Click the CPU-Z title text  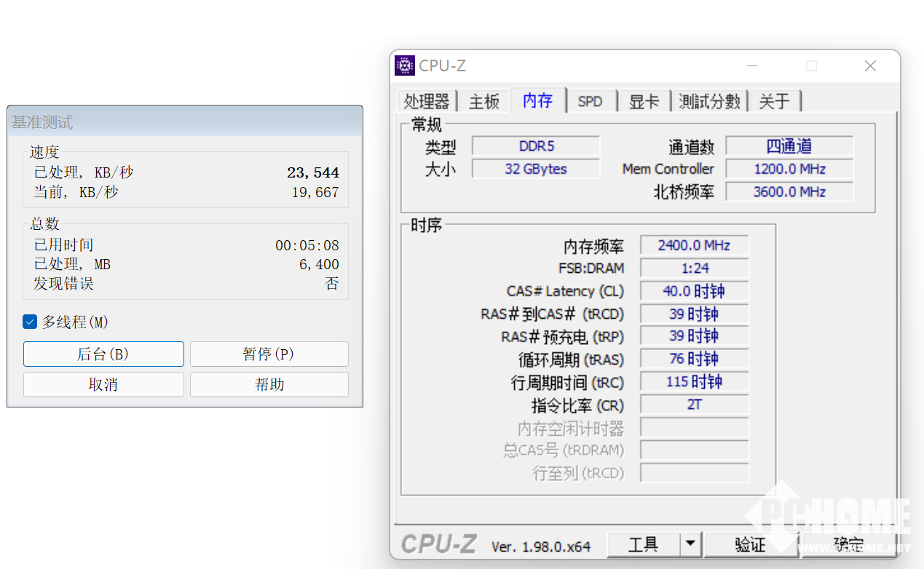442,65
